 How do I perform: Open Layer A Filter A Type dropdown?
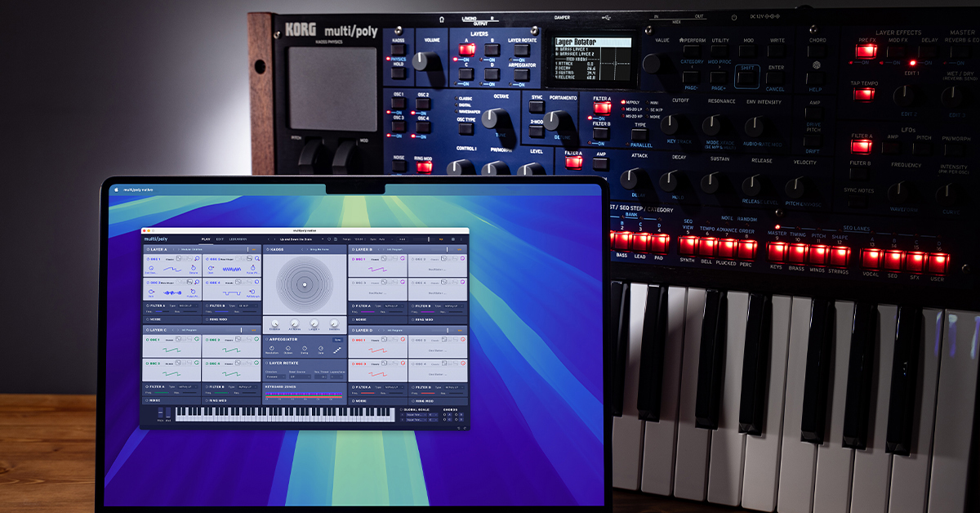click(x=187, y=306)
